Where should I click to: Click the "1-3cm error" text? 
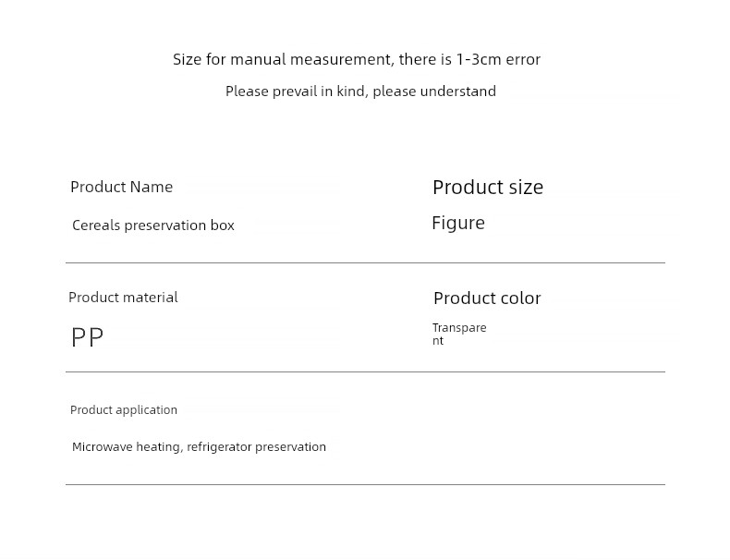click(x=498, y=60)
